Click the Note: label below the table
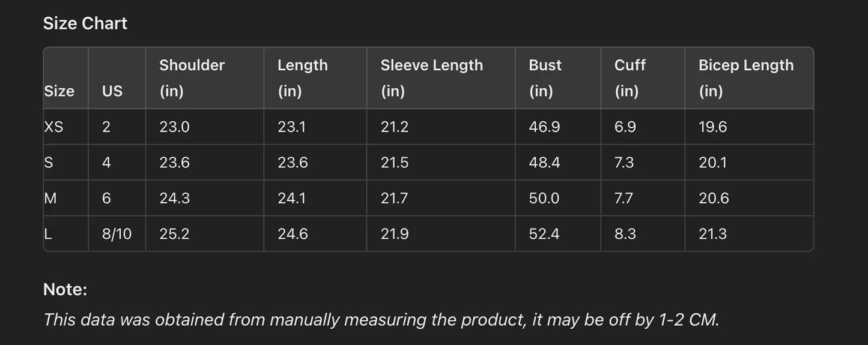This screenshot has width=868, height=345. 65,290
